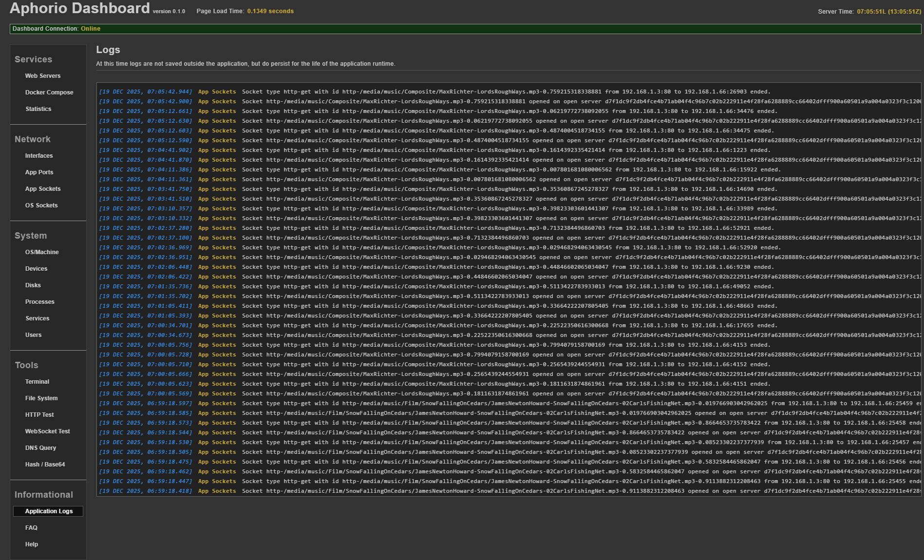Select the WebSocket Test tool
The image size is (924, 560).
[48, 431]
